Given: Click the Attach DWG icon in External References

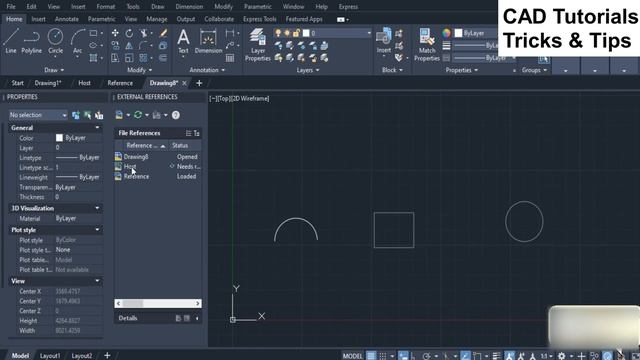Looking at the screenshot, I should (119, 115).
